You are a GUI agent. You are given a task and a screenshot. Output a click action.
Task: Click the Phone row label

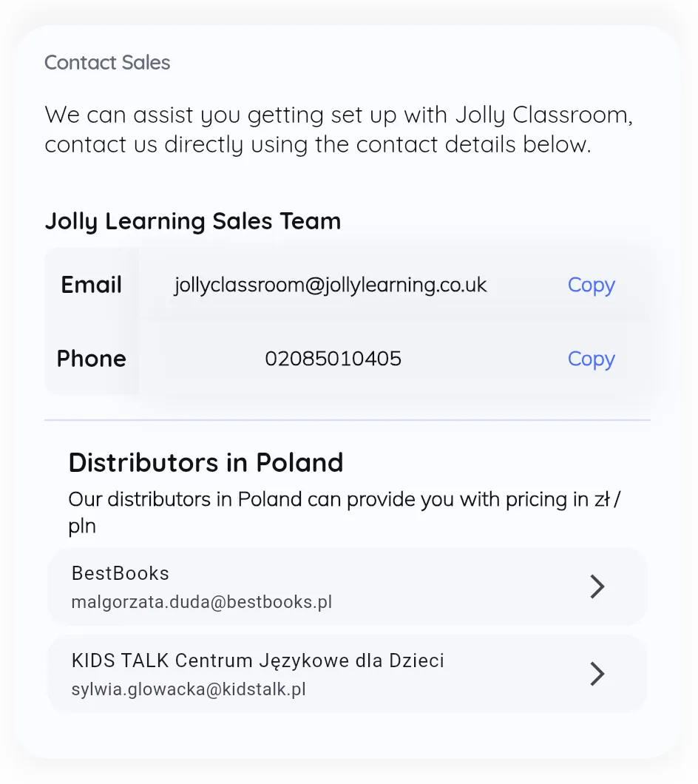(x=91, y=359)
